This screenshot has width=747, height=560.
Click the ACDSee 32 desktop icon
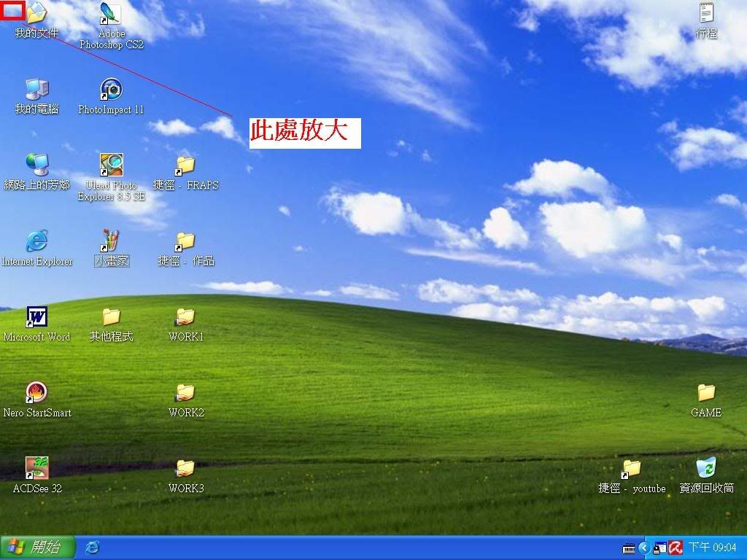[36, 468]
